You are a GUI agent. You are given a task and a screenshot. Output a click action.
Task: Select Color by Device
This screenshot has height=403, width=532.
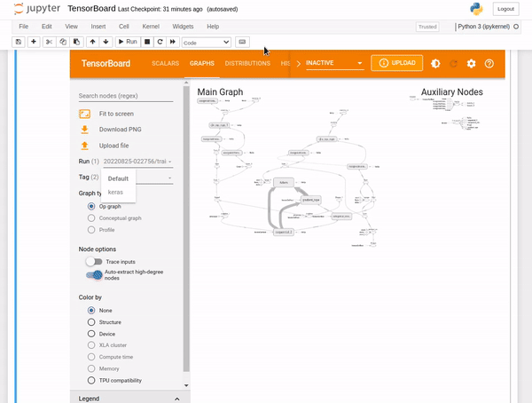coord(91,334)
